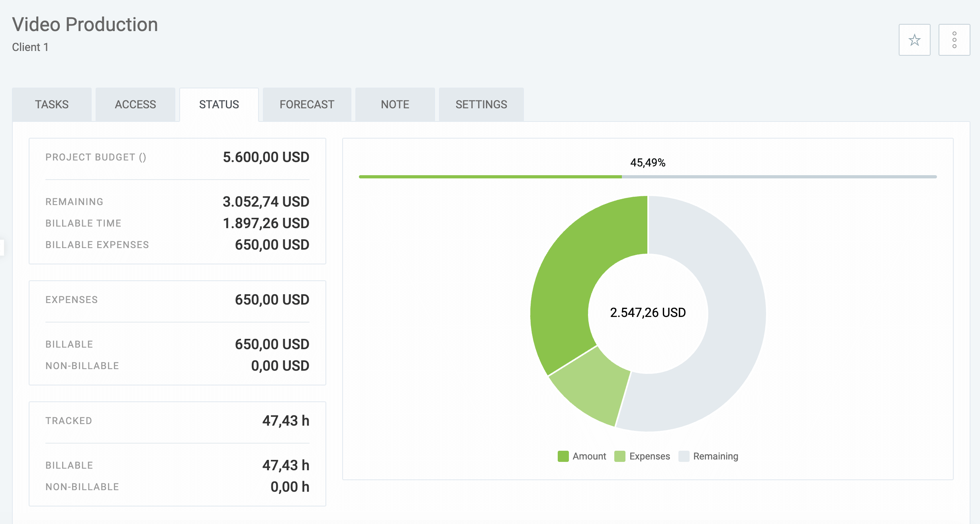Viewport: 980px width, 524px height.
Task: Click the Remaining legend swatch
Action: [x=684, y=456]
